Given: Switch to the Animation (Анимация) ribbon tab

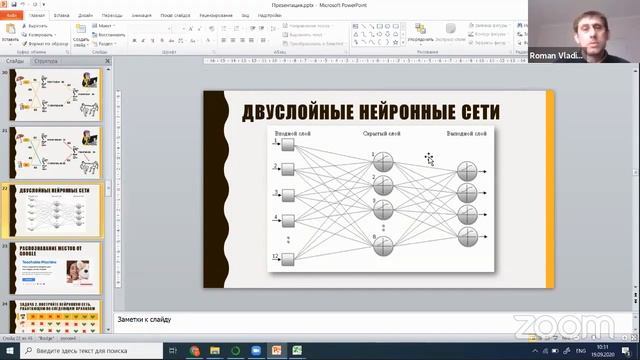Looking at the screenshot, I should pyautogui.click(x=141, y=16).
